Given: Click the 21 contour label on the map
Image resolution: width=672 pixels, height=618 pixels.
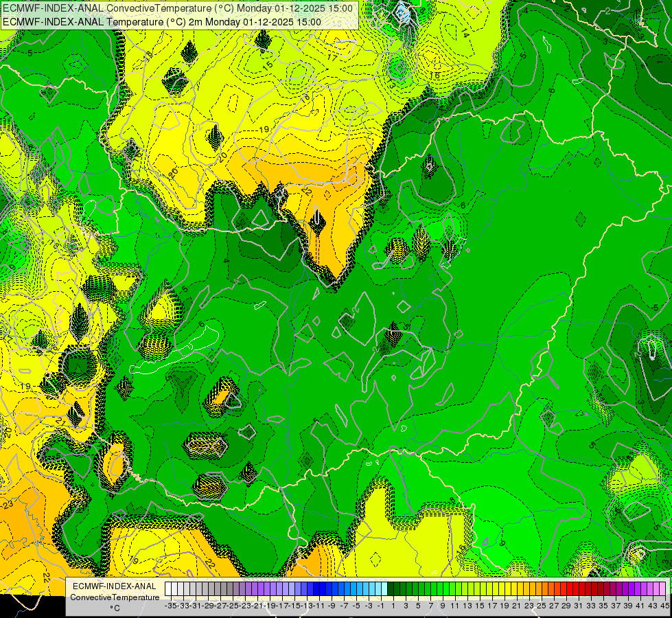Looking at the screenshot, I should 60,422.
